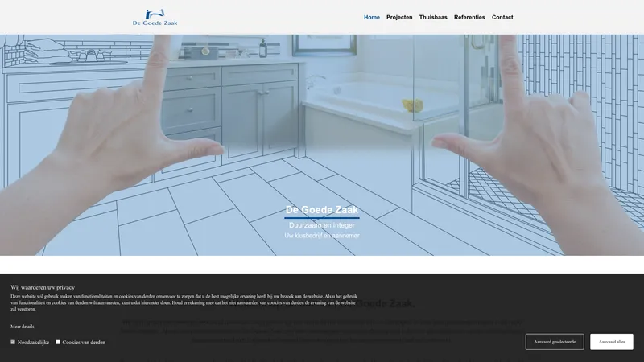Go to the Projecten page
This screenshot has height=362, width=644.
click(399, 17)
